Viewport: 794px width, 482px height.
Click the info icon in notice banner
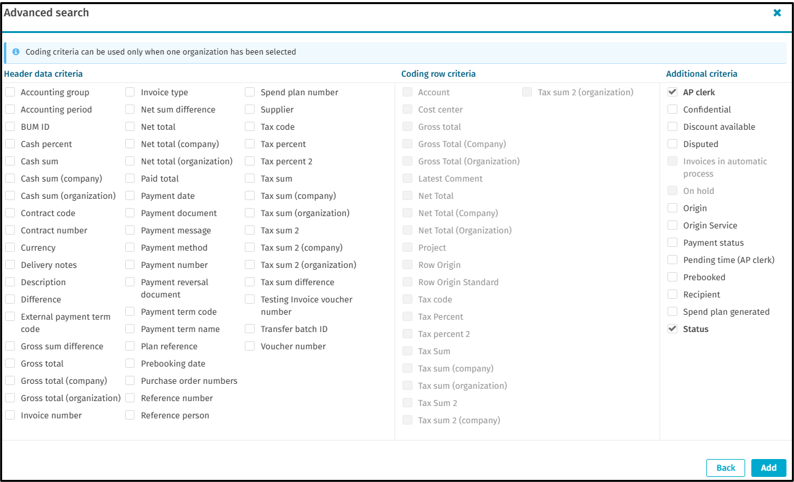click(x=16, y=52)
